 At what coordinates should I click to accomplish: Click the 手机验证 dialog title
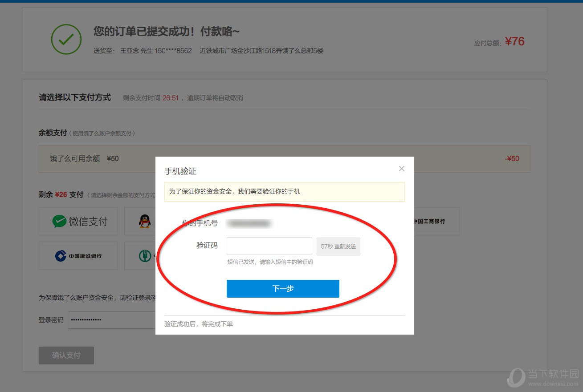(180, 171)
